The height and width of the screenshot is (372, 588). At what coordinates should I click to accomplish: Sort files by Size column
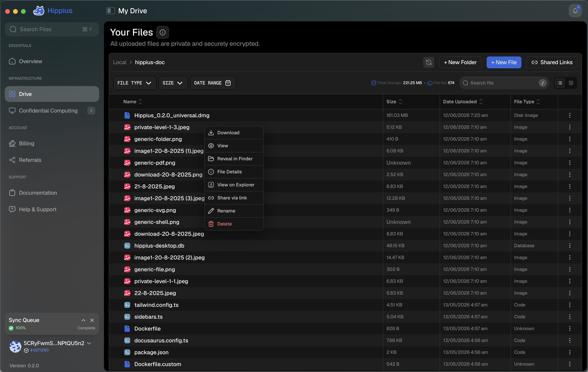394,102
